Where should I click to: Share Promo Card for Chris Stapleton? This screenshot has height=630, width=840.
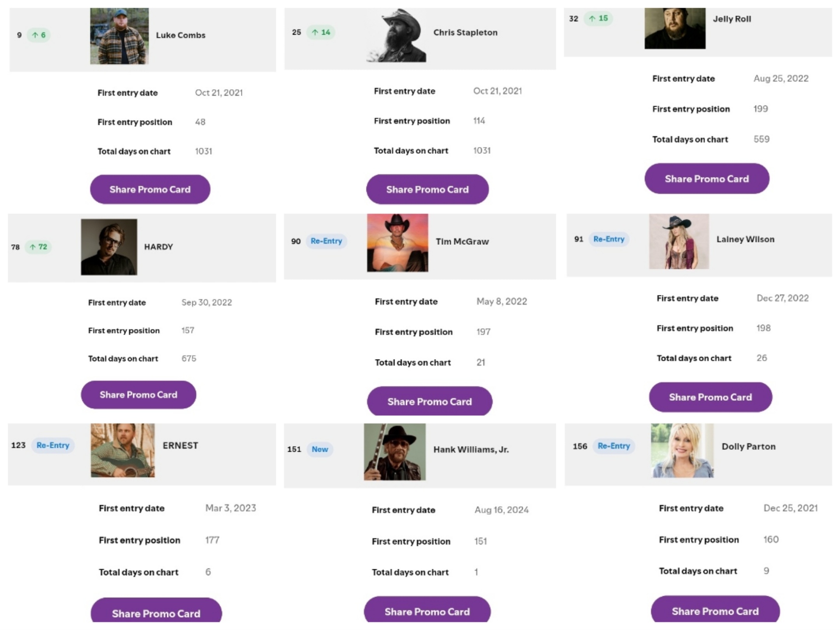point(427,190)
